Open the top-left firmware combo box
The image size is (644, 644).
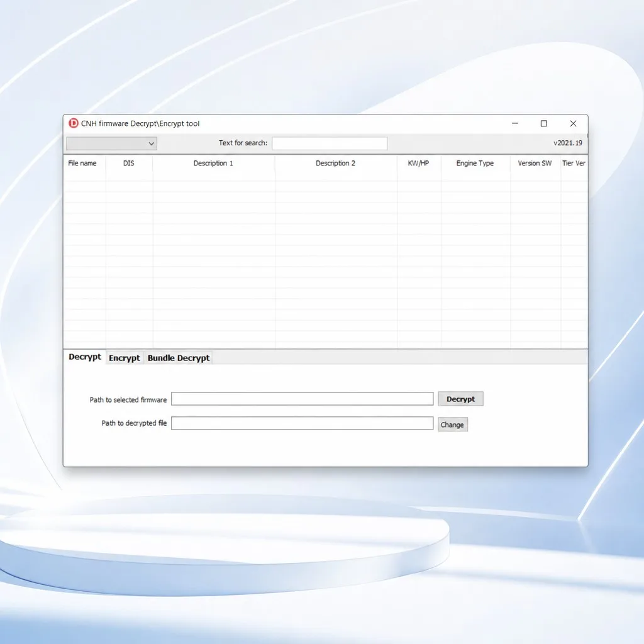111,143
